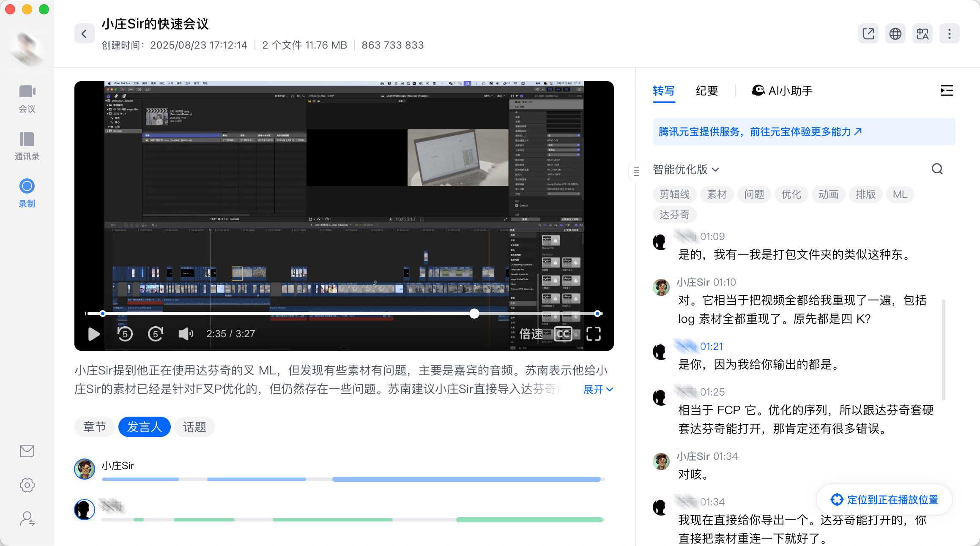The image size is (980, 546).
Task: Expand the summary with 展开
Action: (x=598, y=389)
